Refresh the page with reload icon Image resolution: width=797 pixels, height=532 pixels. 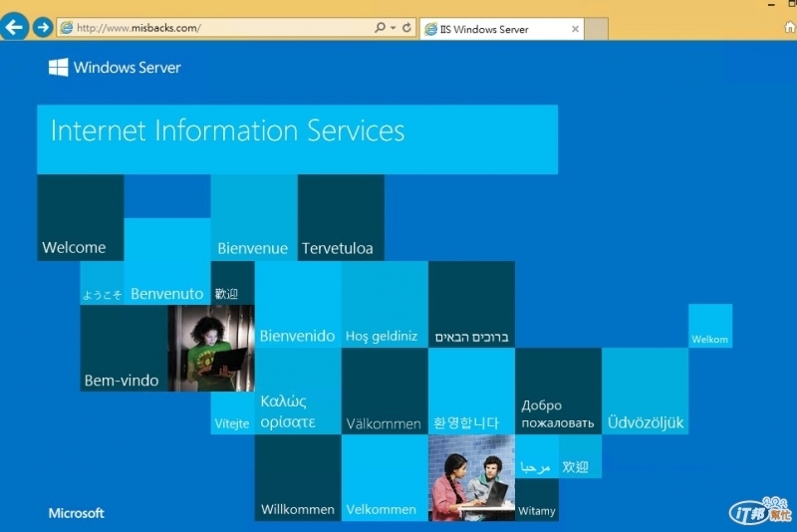pyautogui.click(x=406, y=28)
